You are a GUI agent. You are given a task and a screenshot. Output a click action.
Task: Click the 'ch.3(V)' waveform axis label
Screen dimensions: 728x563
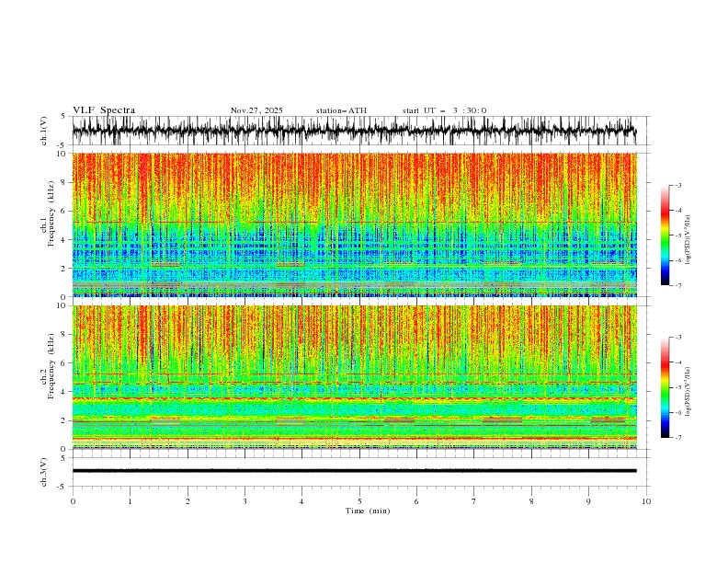point(44,472)
